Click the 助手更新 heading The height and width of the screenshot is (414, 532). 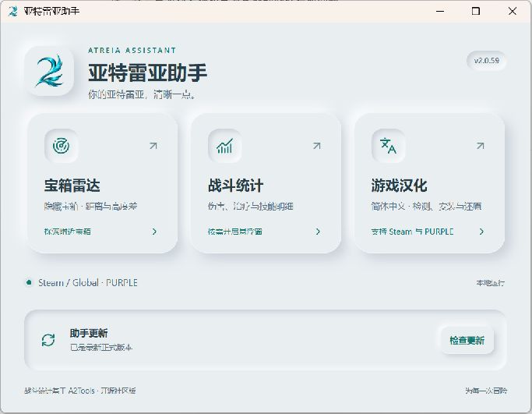pyautogui.click(x=89, y=333)
